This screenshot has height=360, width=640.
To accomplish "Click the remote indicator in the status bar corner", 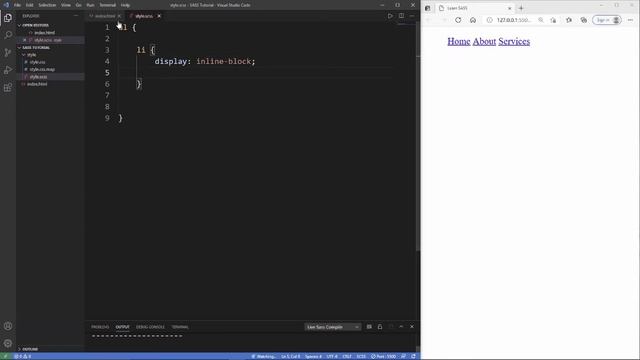I will coord(5,356).
